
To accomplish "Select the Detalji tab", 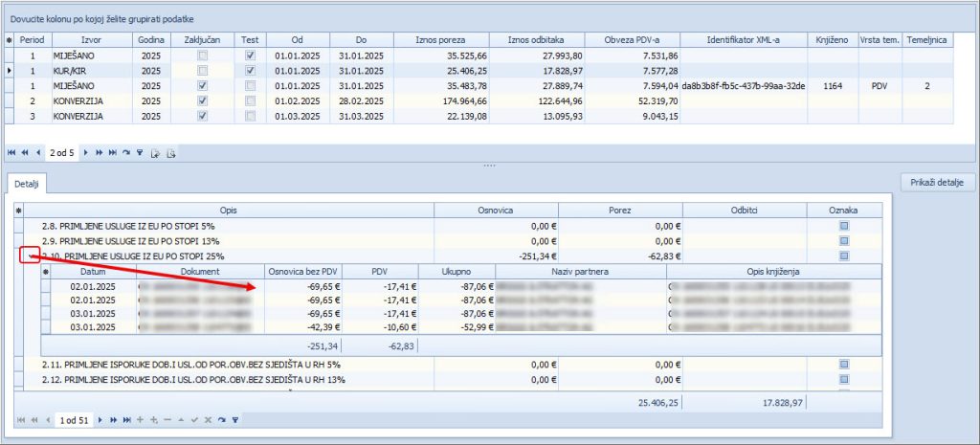I will pos(26,182).
